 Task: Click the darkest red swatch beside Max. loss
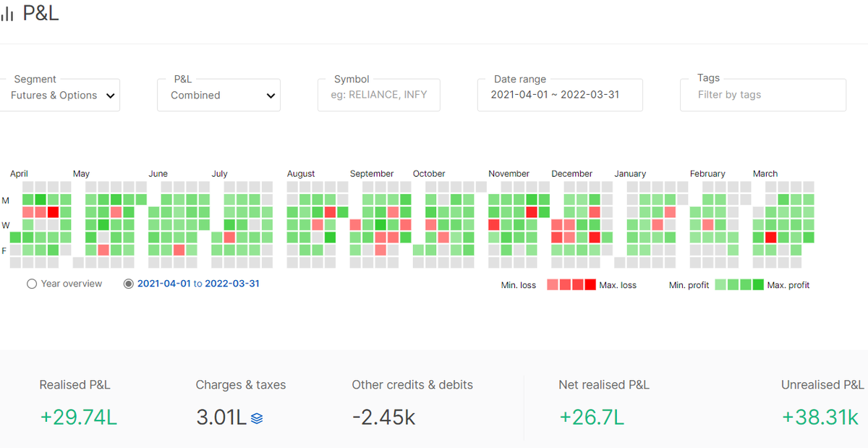pyautogui.click(x=590, y=284)
